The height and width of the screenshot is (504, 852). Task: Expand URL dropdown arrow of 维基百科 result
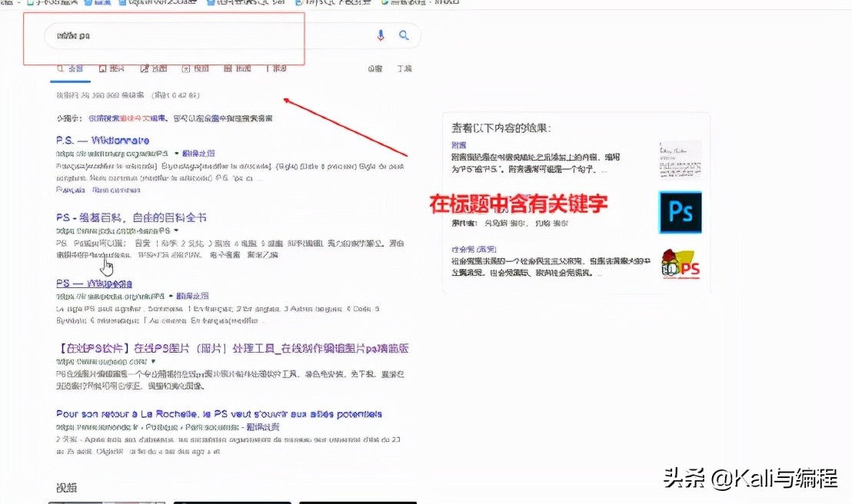click(x=176, y=230)
